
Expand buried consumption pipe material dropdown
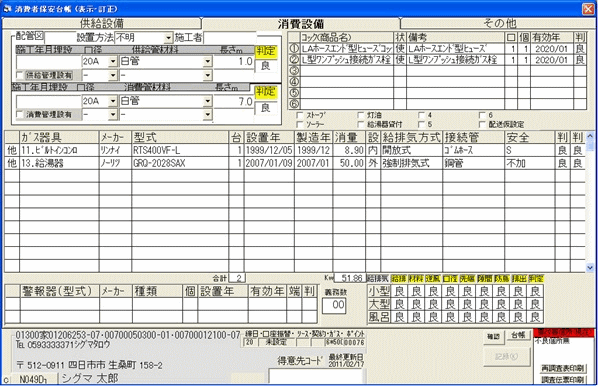click(207, 114)
